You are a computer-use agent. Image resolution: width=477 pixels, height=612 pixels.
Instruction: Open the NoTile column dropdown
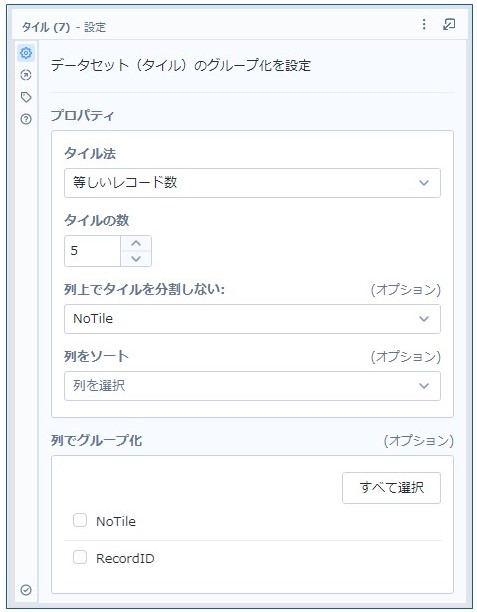252,319
